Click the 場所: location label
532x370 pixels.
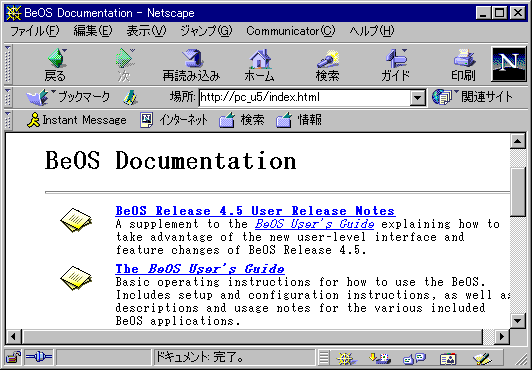coord(183,97)
